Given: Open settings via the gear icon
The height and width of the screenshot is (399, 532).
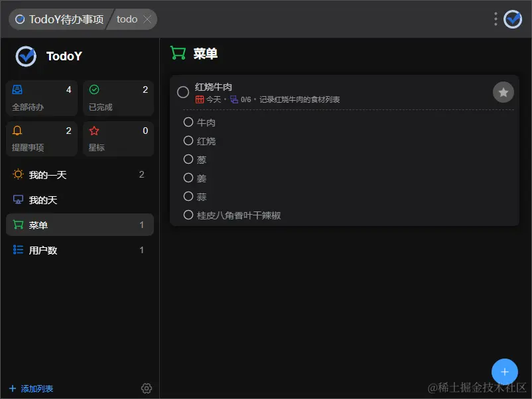Looking at the screenshot, I should 147,388.
